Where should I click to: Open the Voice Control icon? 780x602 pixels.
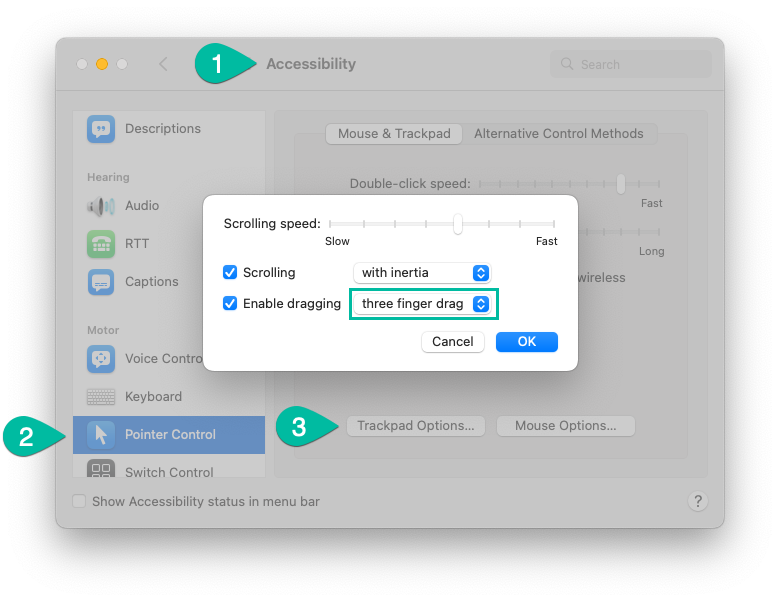click(x=101, y=359)
